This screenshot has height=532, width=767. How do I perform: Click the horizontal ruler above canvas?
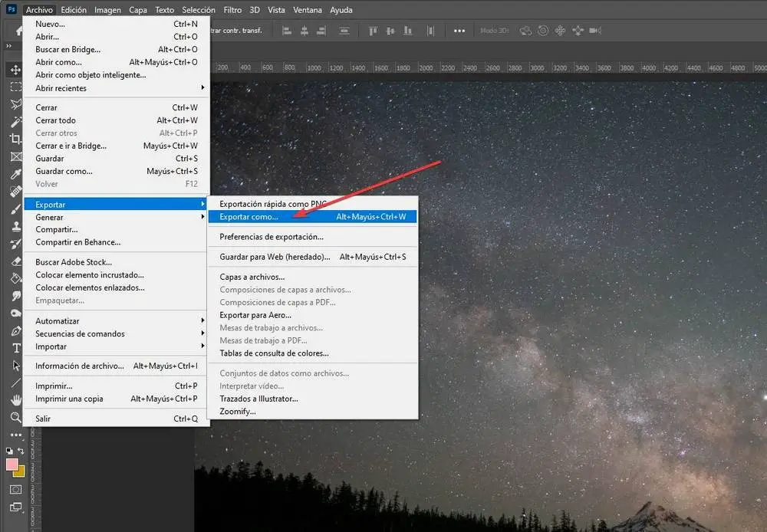tap(489, 67)
